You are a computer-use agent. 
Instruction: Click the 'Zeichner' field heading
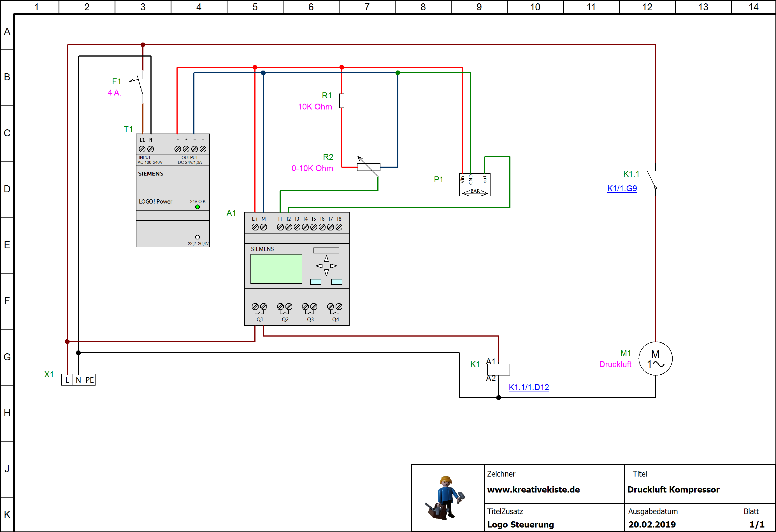tap(501, 474)
